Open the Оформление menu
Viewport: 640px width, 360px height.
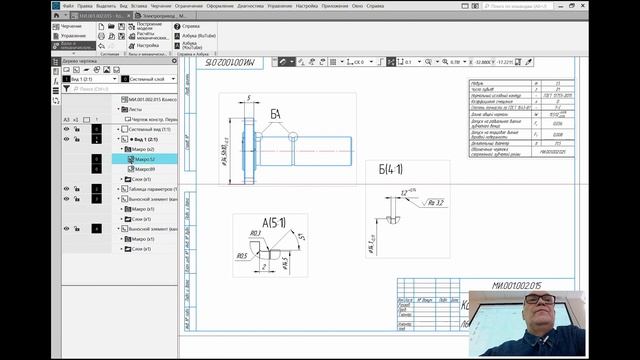click(220, 6)
